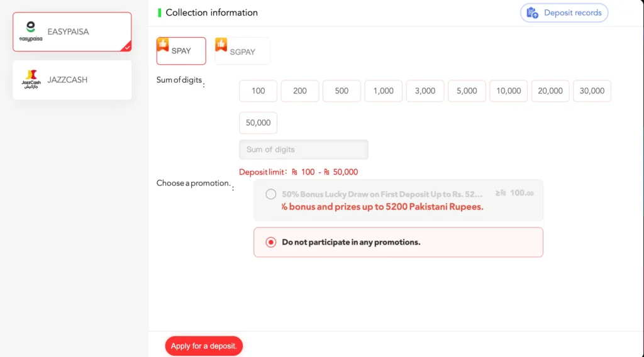The height and width of the screenshot is (357, 644).
Task: Click the red checkmark on EASYPAISA card
Action: [x=126, y=46]
